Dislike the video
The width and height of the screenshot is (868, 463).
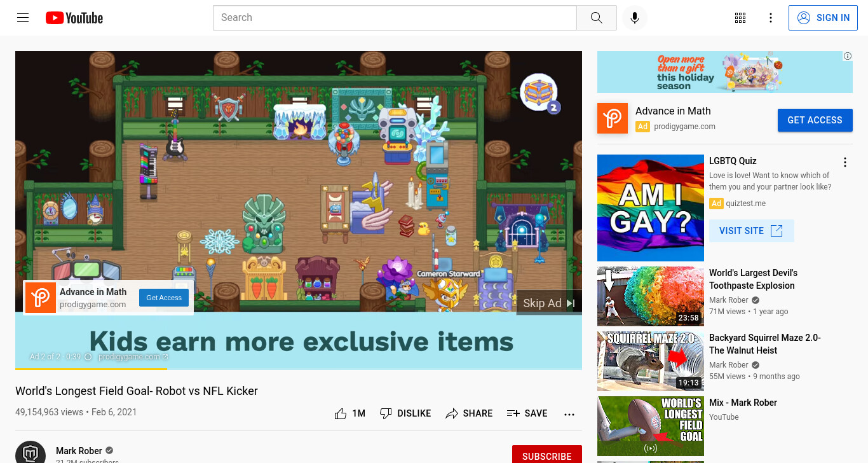click(x=405, y=413)
